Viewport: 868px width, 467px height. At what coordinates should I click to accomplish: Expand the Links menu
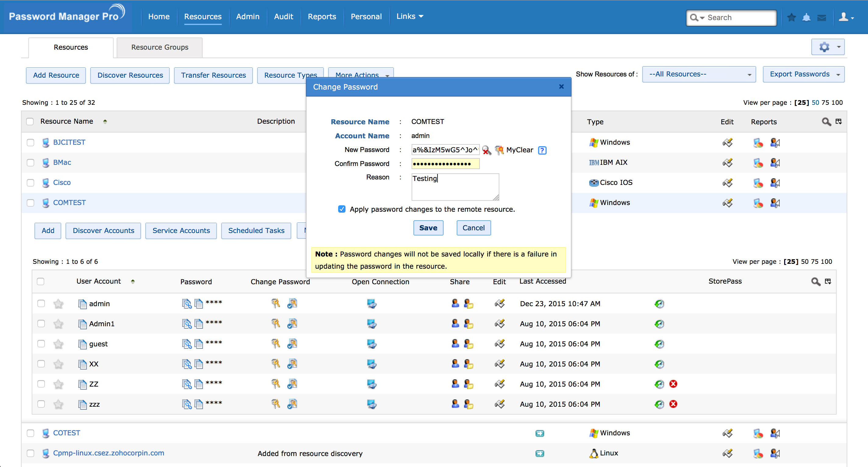click(x=409, y=16)
